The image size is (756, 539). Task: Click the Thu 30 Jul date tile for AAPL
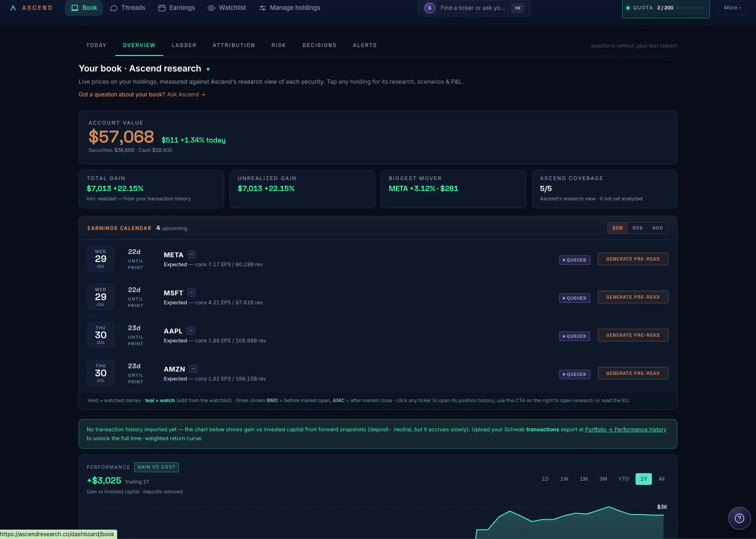(x=101, y=335)
